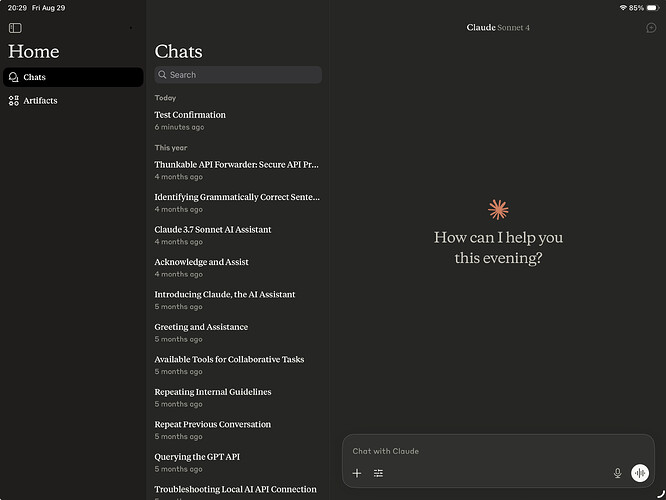Image resolution: width=666 pixels, height=500 pixels.
Task: Tap the Fri Aug 29 date
Action: pyautogui.click(x=48, y=8)
